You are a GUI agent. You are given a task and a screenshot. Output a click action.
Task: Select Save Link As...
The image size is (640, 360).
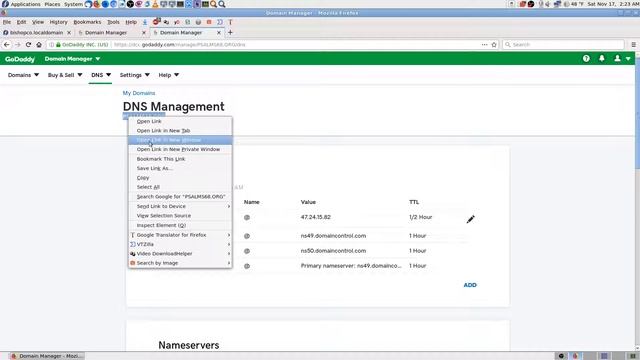tap(180, 168)
